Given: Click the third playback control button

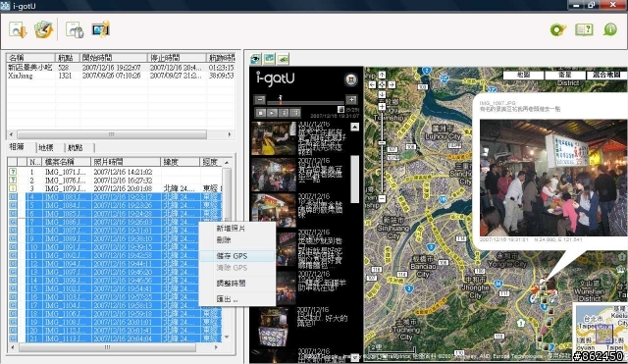Looking at the screenshot, I should pyautogui.click(x=284, y=113).
